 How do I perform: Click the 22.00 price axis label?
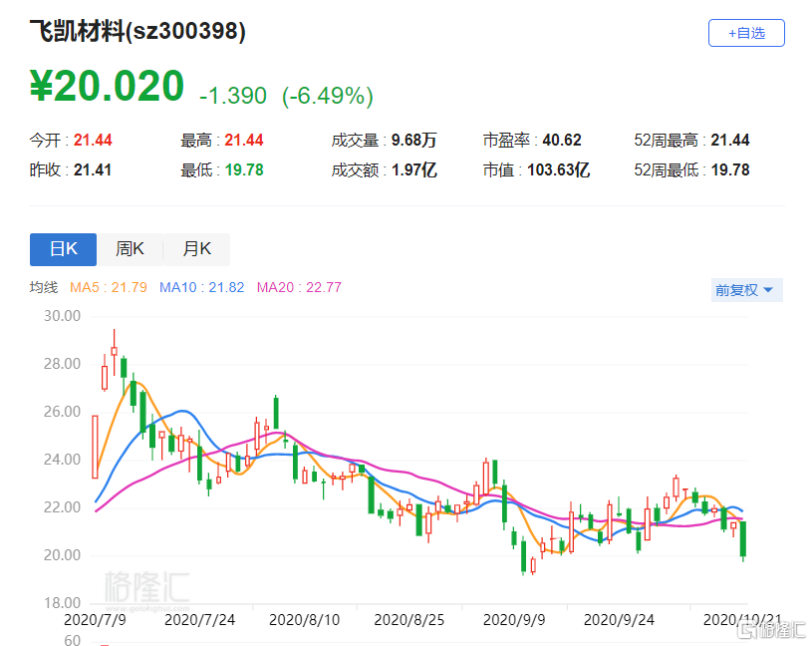(x=62, y=507)
